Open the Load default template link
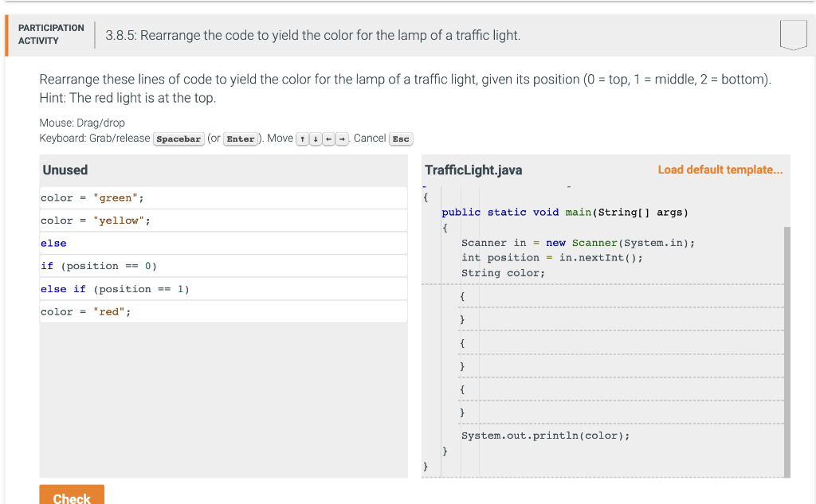 click(x=720, y=170)
